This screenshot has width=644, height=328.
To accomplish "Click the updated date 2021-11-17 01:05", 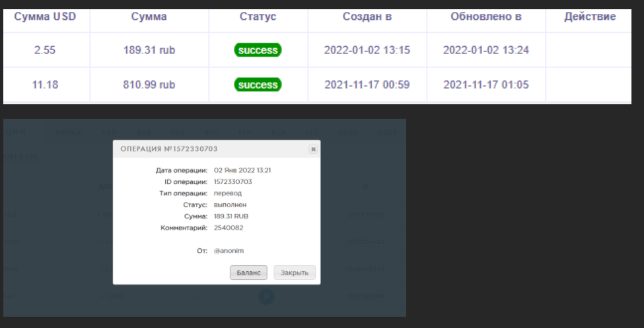I will (486, 84).
